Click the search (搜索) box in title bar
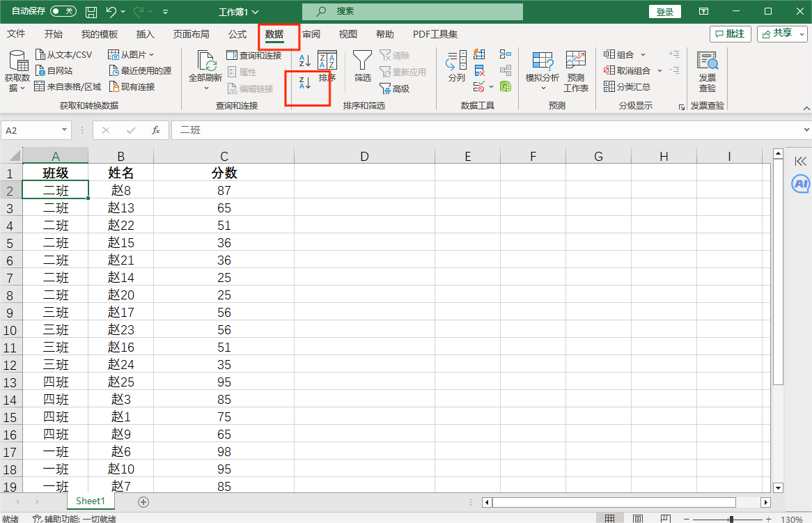Image resolution: width=812 pixels, height=523 pixels. pyautogui.click(x=412, y=12)
